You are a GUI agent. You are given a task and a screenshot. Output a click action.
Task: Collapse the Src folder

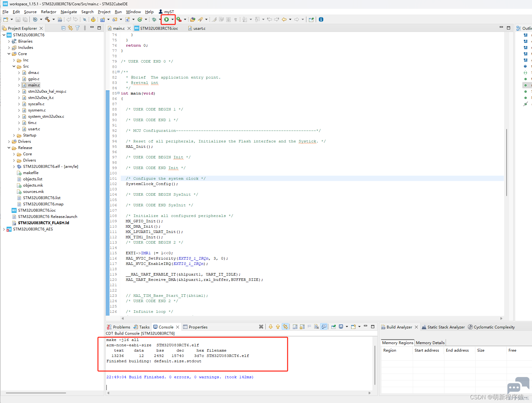[14, 66]
